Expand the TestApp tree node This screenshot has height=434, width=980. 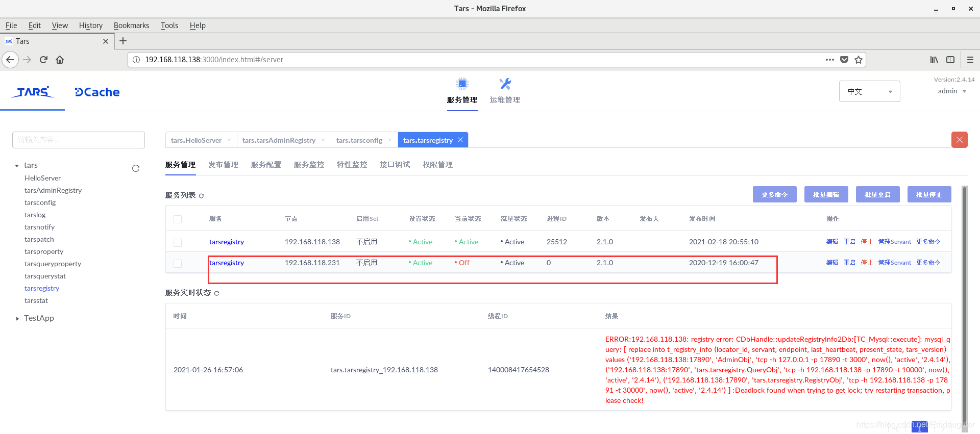coord(17,319)
